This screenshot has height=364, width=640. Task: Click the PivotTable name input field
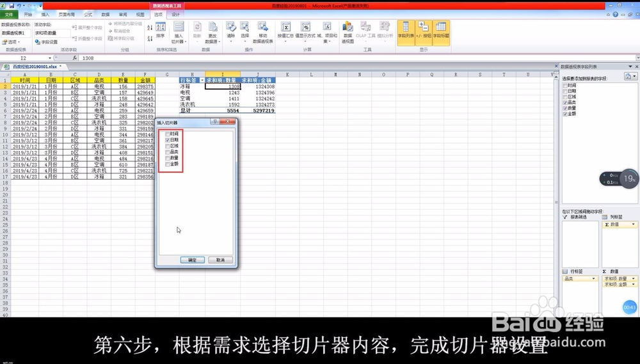tap(15, 33)
